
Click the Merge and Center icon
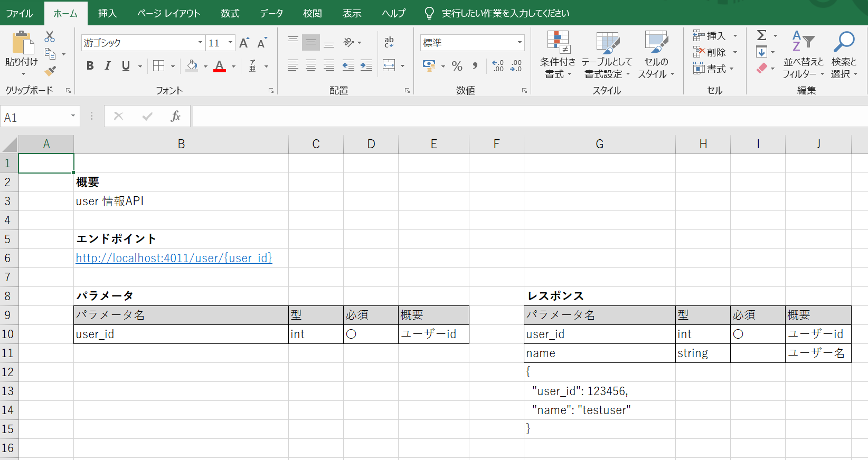tap(389, 65)
